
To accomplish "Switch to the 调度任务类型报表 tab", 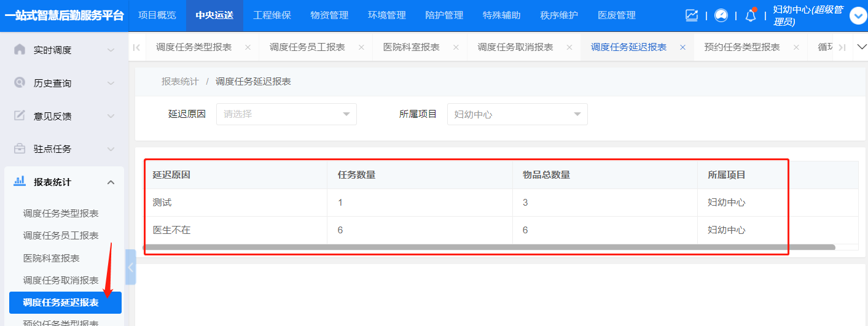I will tap(194, 47).
